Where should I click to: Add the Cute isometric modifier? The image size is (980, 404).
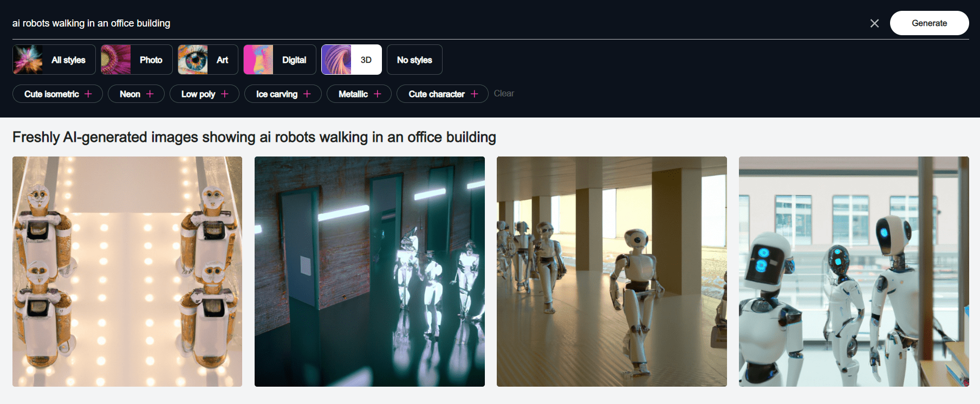pyautogui.click(x=57, y=94)
